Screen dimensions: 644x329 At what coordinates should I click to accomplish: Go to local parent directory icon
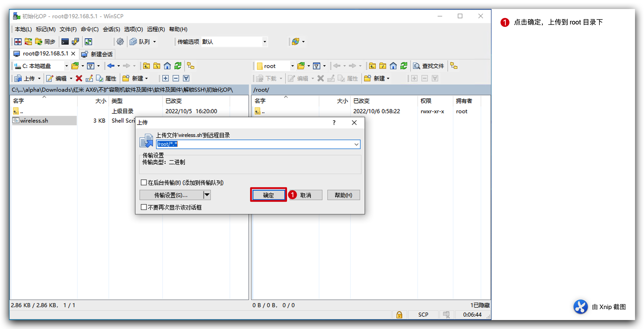(146, 66)
